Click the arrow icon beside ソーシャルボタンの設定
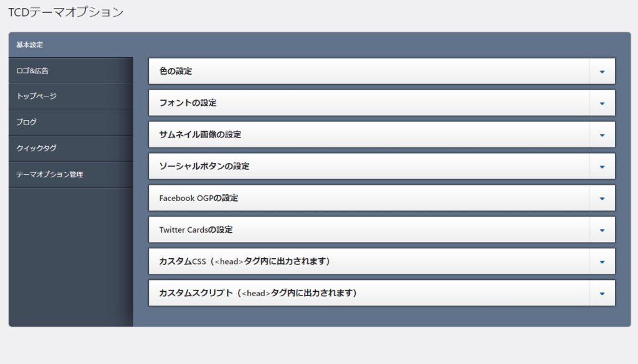Viewport: 638px width, 364px height. (x=602, y=167)
